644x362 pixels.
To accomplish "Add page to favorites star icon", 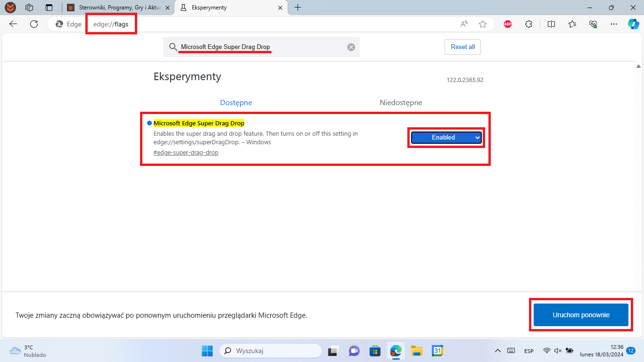I will (x=483, y=24).
